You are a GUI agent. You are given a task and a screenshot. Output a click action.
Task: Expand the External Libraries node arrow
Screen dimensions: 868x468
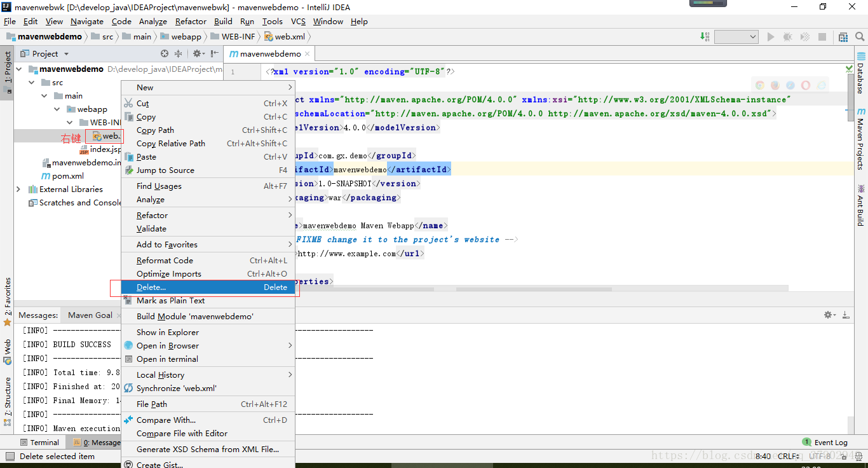(18, 189)
